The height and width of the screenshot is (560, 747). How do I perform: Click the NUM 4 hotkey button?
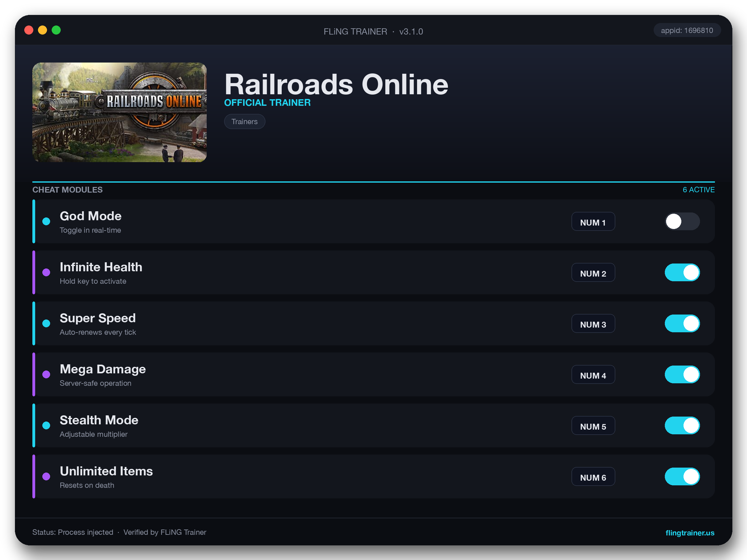[x=593, y=374]
